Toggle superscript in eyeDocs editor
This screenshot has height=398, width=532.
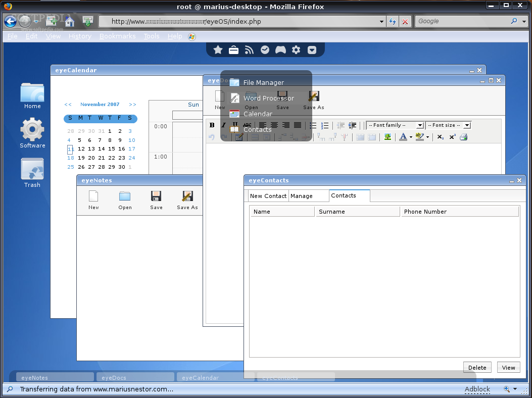(x=452, y=137)
